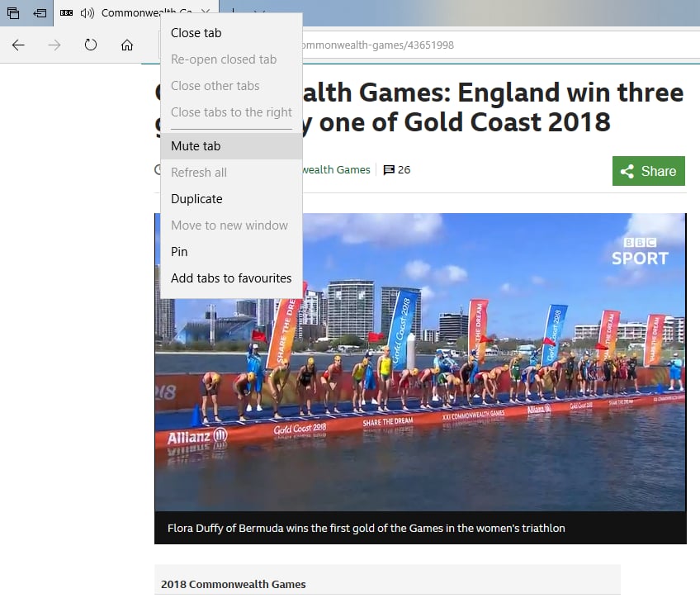Viewport: 700px width, 598px height.
Task: Click the 2018 Commonwealth Games heading
Action: point(233,584)
